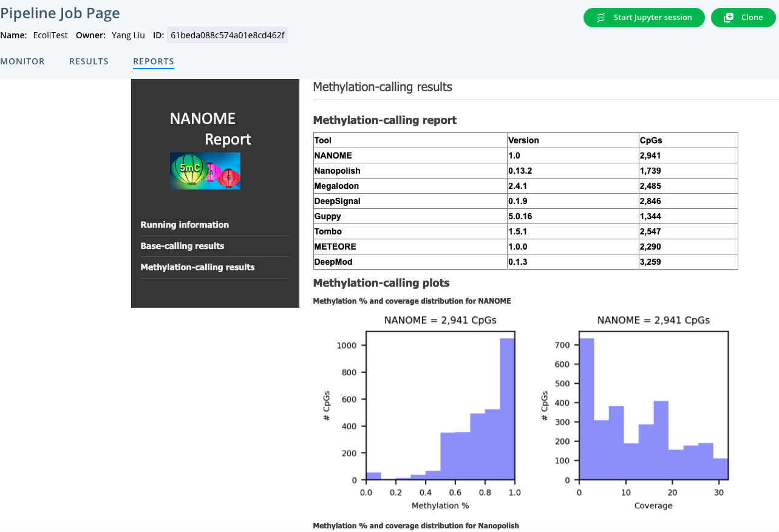Click CpGs count 1,739
The image size is (779, 532).
650,171
